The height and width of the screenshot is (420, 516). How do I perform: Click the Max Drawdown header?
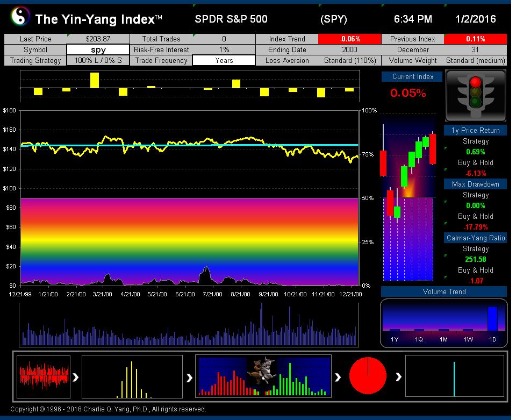pos(475,184)
